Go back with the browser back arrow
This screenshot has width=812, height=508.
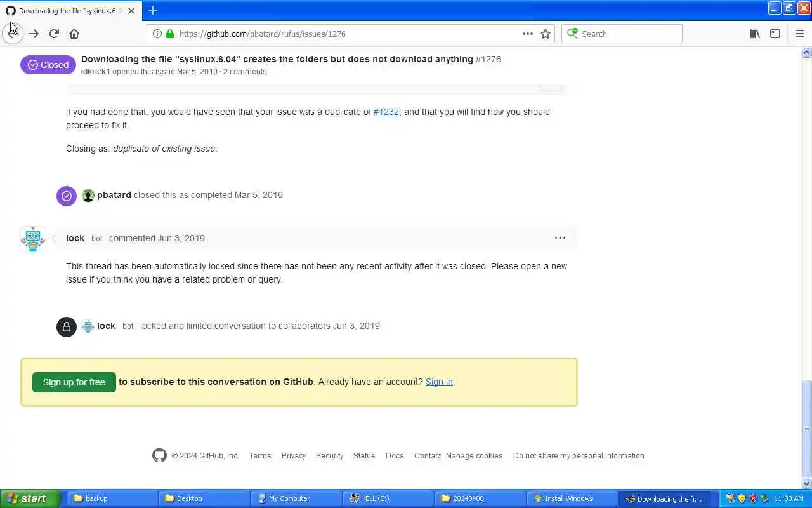13,34
